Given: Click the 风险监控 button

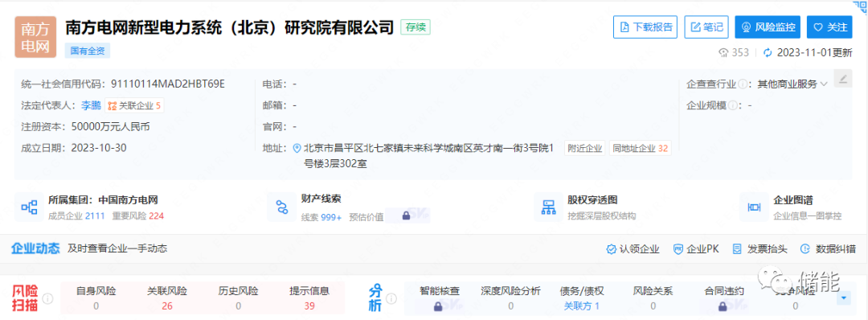Looking at the screenshot, I should 768,27.
